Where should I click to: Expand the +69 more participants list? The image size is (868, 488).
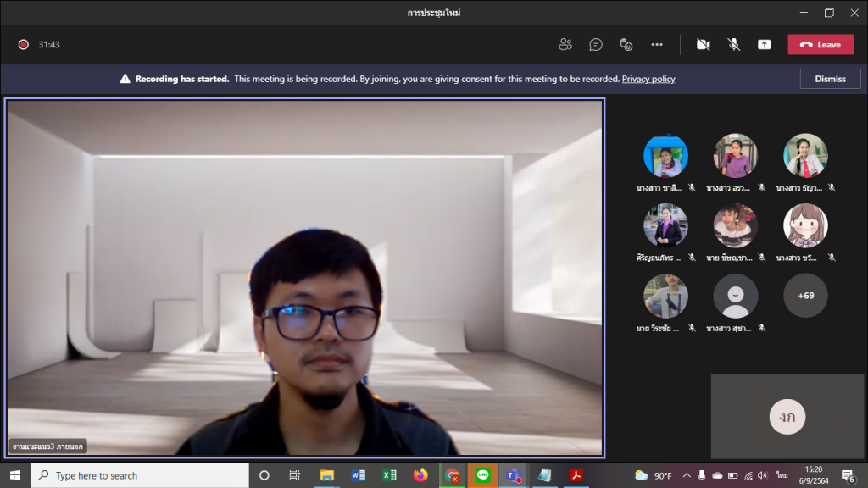[x=805, y=296]
